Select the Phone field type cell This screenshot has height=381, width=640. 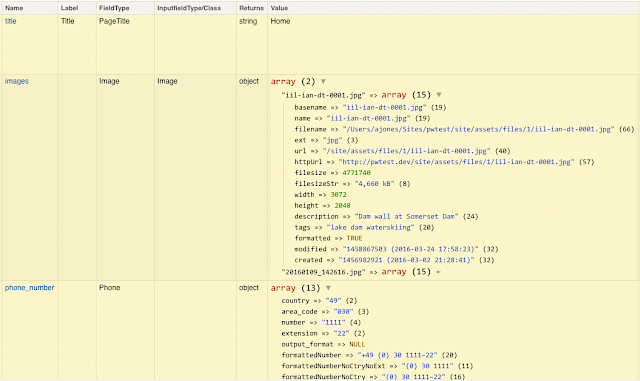point(110,288)
